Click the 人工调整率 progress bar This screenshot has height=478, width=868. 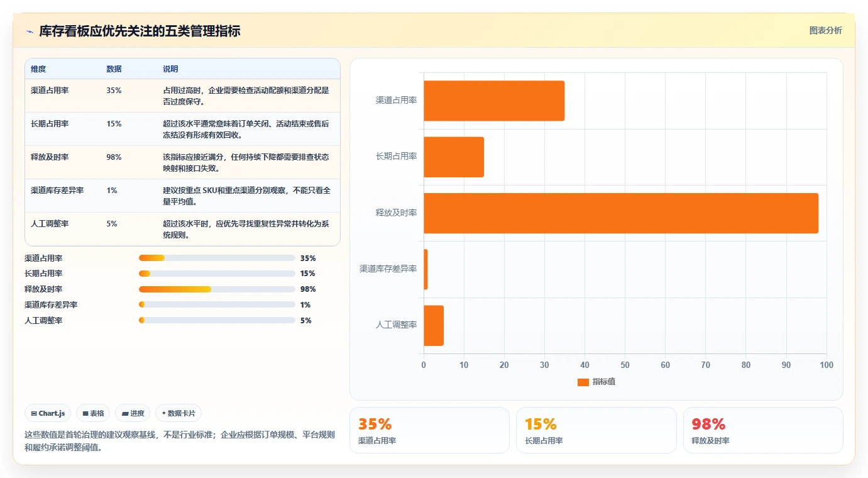point(217,320)
